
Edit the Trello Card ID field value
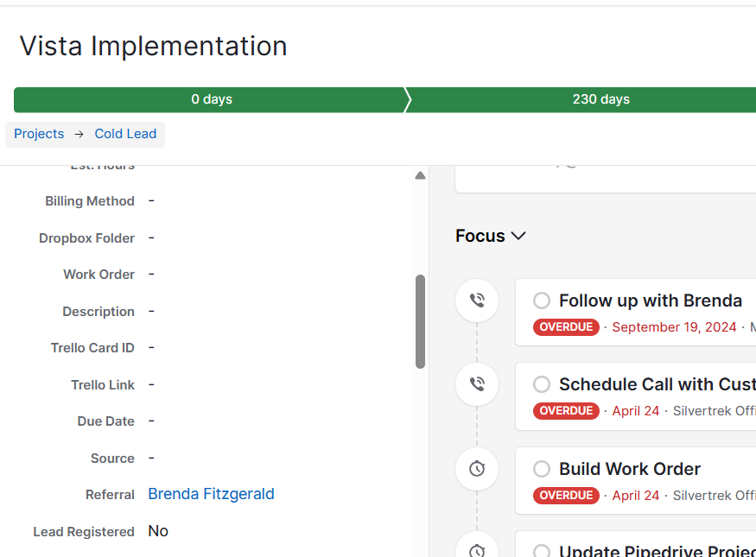click(151, 347)
